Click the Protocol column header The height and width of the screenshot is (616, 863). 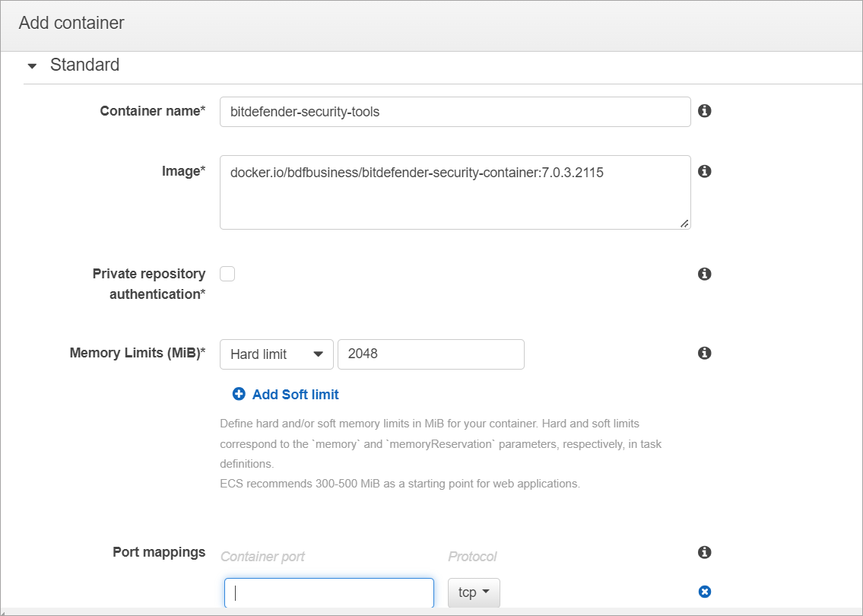click(x=472, y=557)
